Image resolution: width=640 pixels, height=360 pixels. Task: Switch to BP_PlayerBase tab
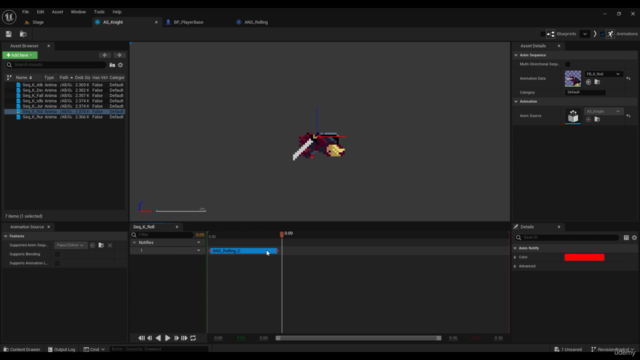click(188, 22)
